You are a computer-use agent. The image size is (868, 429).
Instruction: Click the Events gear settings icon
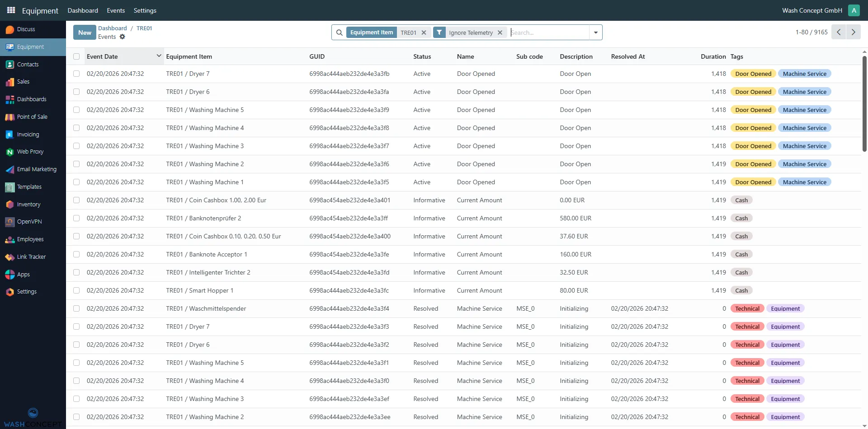[x=122, y=37]
